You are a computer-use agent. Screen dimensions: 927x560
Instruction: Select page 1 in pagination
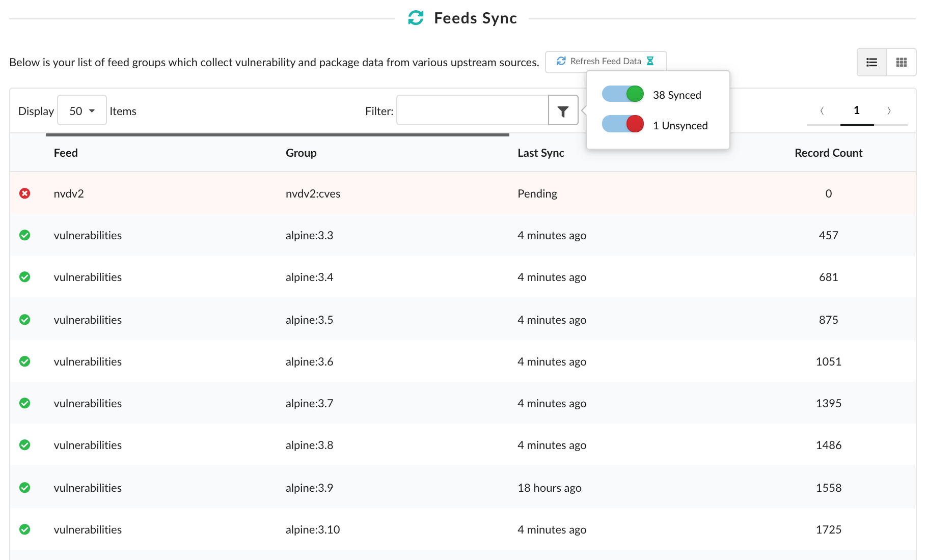point(857,110)
